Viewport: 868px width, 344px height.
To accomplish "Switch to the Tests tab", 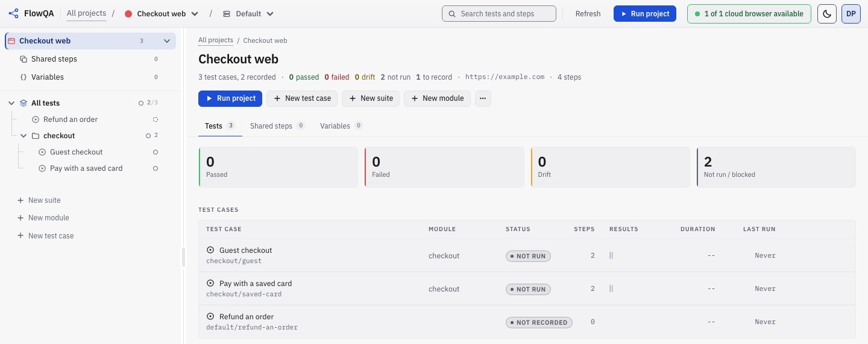I will coord(220,126).
